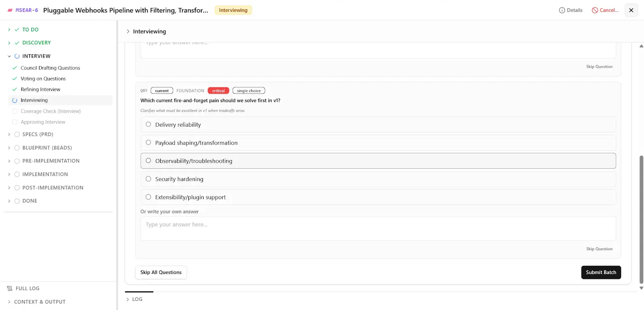Expand the DISCOVERY section chevron
The image size is (644, 310).
9,43
